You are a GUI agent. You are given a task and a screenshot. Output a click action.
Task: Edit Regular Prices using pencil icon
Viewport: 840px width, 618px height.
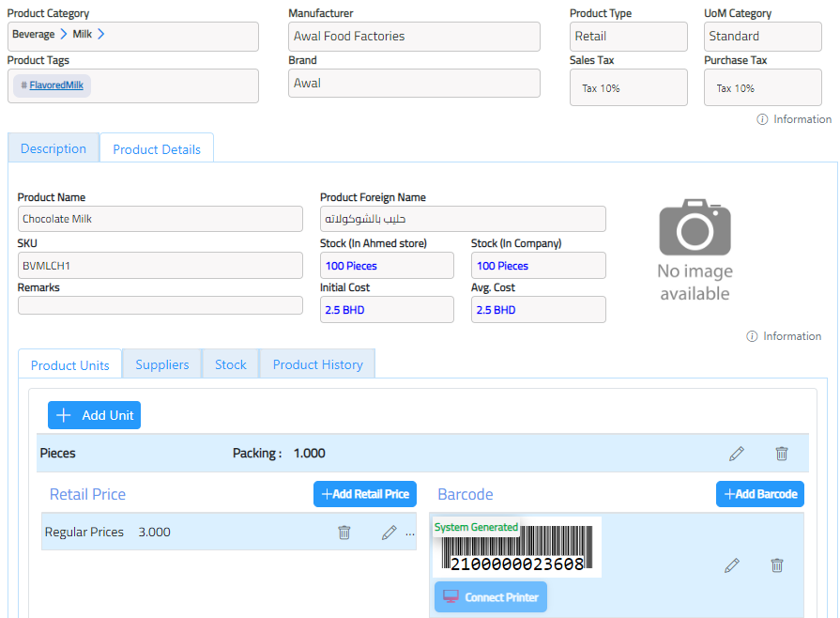[x=389, y=533]
